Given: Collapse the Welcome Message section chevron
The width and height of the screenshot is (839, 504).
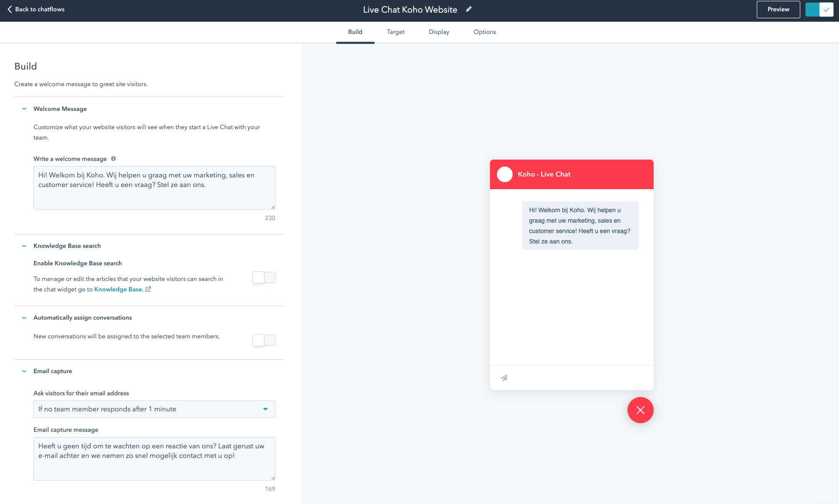Looking at the screenshot, I should coord(24,109).
